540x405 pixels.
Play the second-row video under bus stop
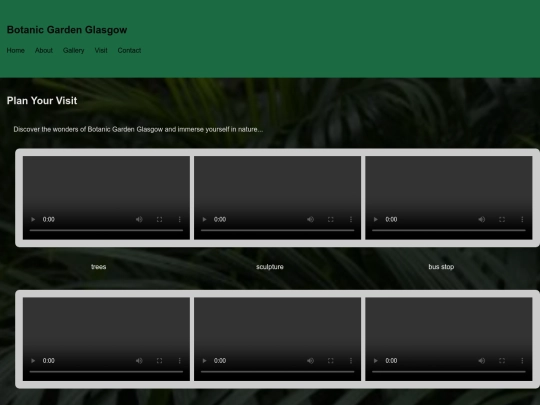coord(376,361)
